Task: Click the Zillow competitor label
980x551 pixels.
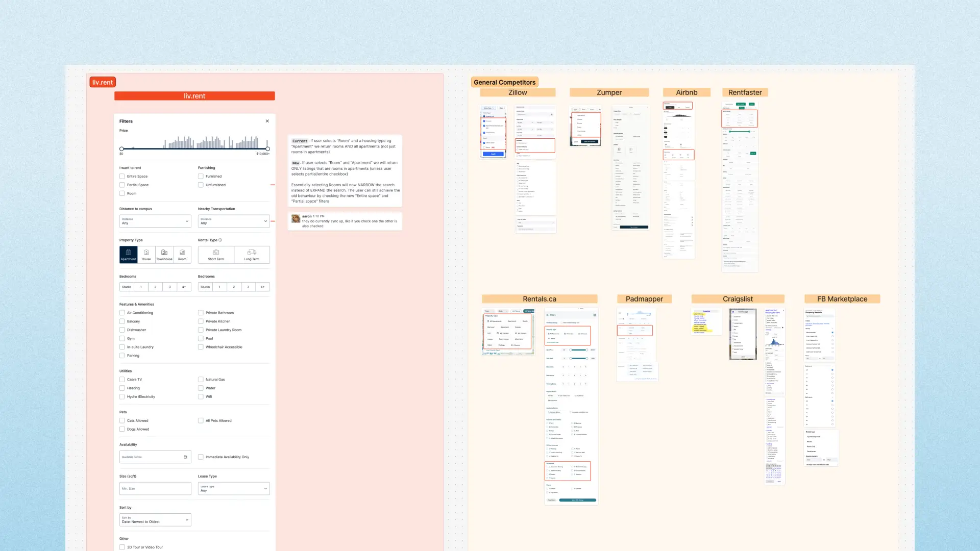Action: pyautogui.click(x=518, y=92)
